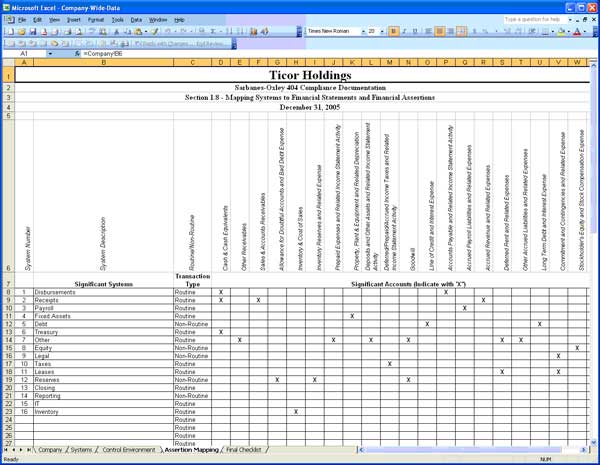Open the Name Box dropdown arrow

pyautogui.click(x=50, y=54)
